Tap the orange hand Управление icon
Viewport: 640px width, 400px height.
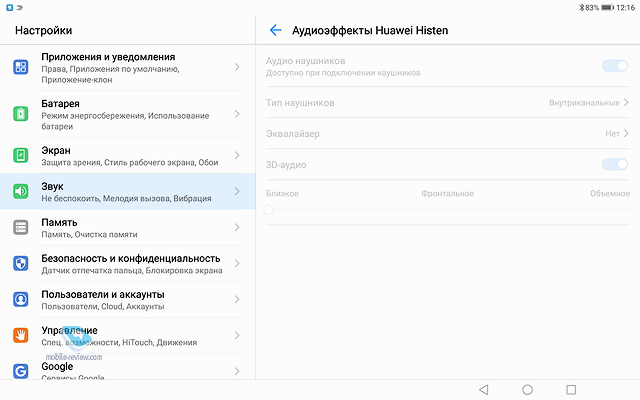coord(21,335)
